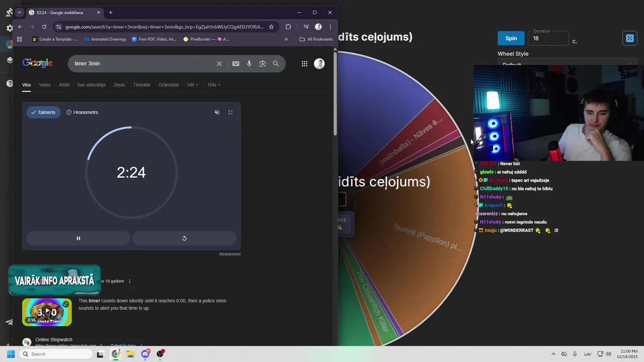This screenshot has width=644, height=362.
Task: Open the Google apps grid
Action: (x=304, y=63)
